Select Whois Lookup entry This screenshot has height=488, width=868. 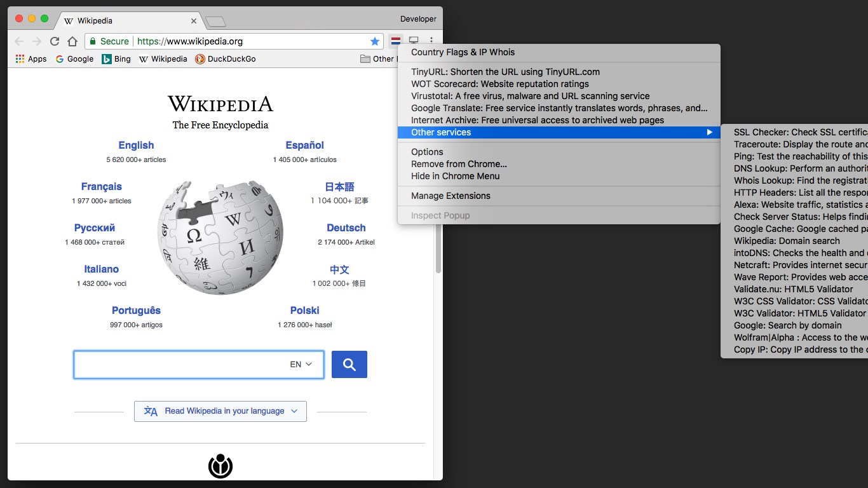[x=794, y=180]
